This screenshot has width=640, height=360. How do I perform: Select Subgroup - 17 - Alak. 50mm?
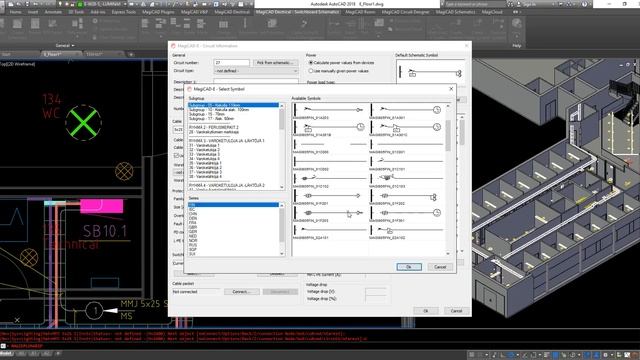click(211, 118)
